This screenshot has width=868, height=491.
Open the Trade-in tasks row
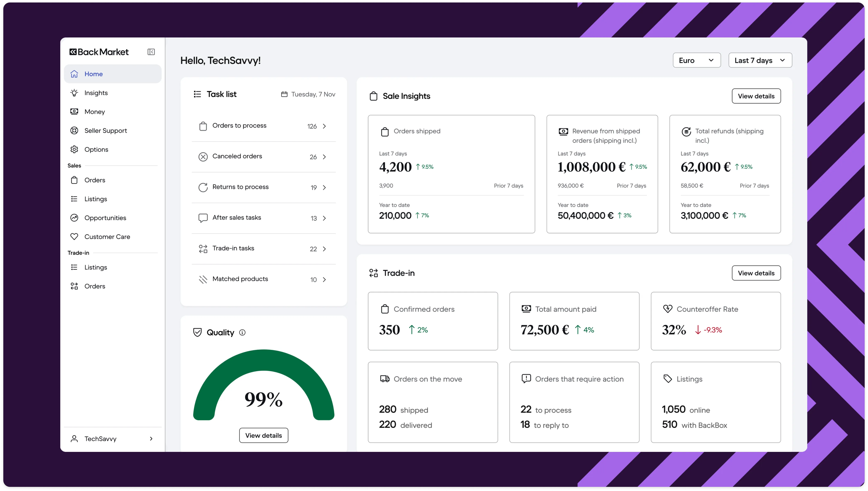coord(264,249)
